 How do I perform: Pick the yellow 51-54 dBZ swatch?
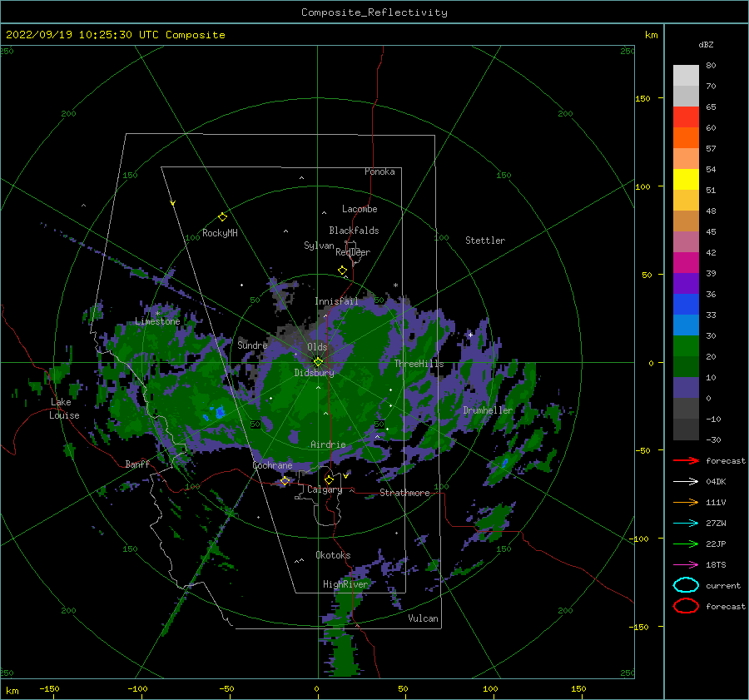pos(686,179)
